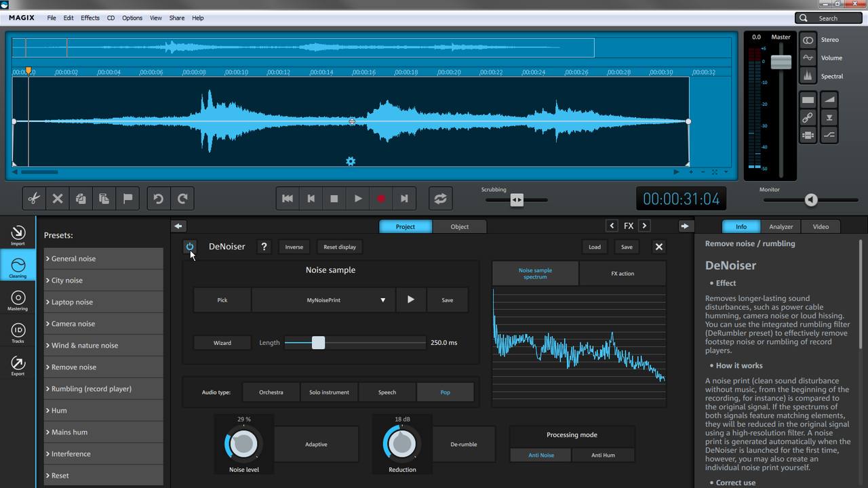Viewport: 868px width, 488px height.
Task: Click the Volume curve icon
Action: click(808, 58)
